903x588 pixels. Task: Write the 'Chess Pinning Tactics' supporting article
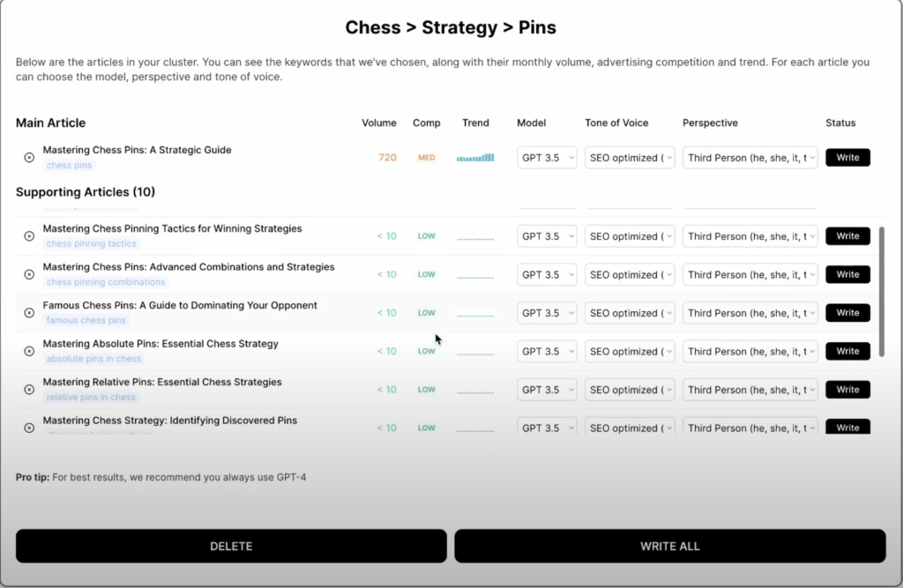pyautogui.click(x=847, y=236)
